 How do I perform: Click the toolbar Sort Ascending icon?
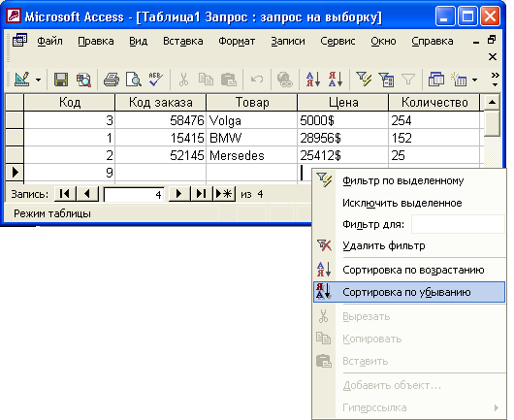(x=313, y=80)
